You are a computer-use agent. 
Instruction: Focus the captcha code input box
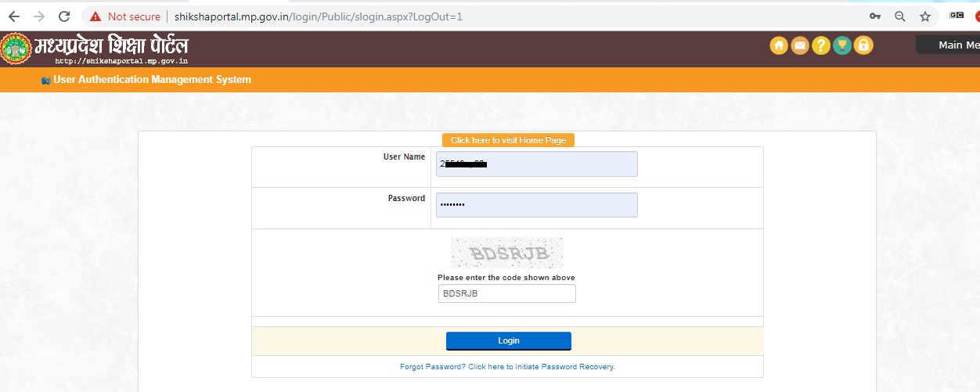coord(506,293)
